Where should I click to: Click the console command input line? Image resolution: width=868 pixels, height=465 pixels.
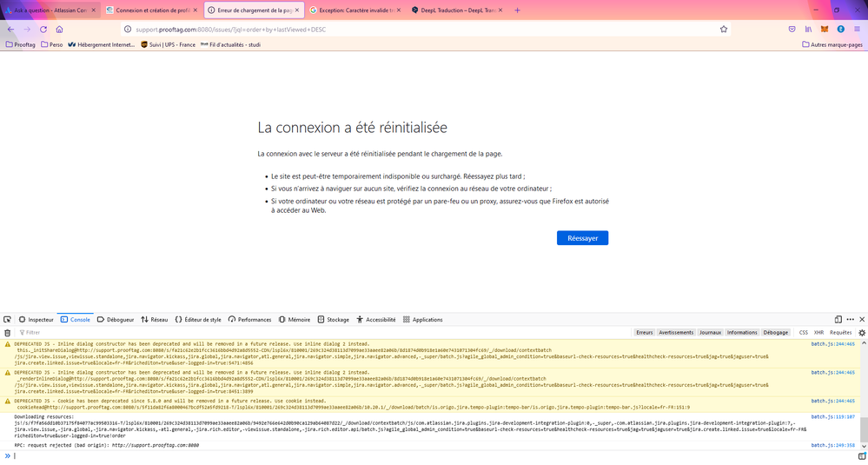pyautogui.click(x=434, y=456)
